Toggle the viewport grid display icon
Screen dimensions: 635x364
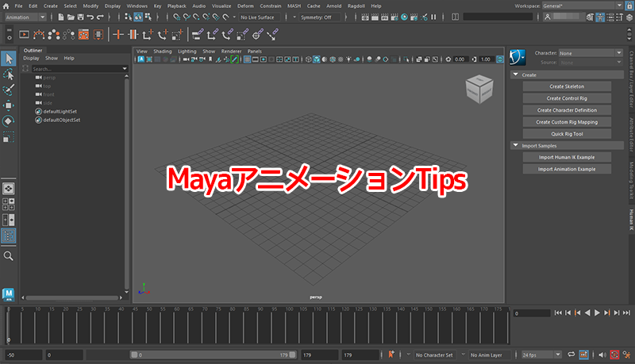pos(247,59)
